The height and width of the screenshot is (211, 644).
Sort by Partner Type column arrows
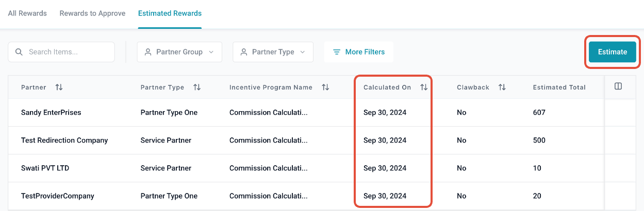(x=196, y=87)
